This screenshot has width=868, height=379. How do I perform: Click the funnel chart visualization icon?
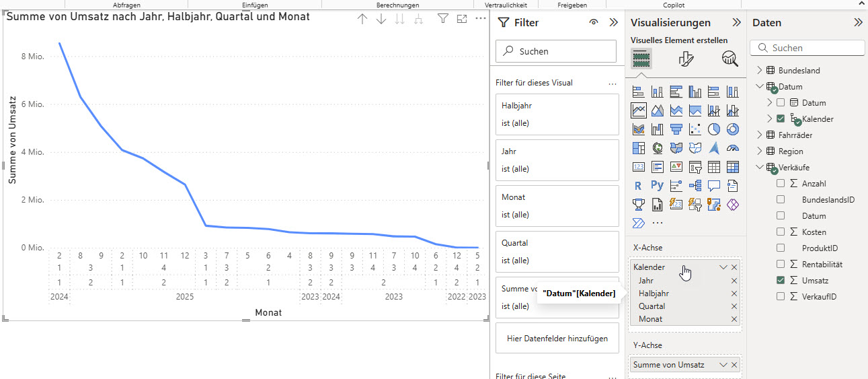point(676,129)
